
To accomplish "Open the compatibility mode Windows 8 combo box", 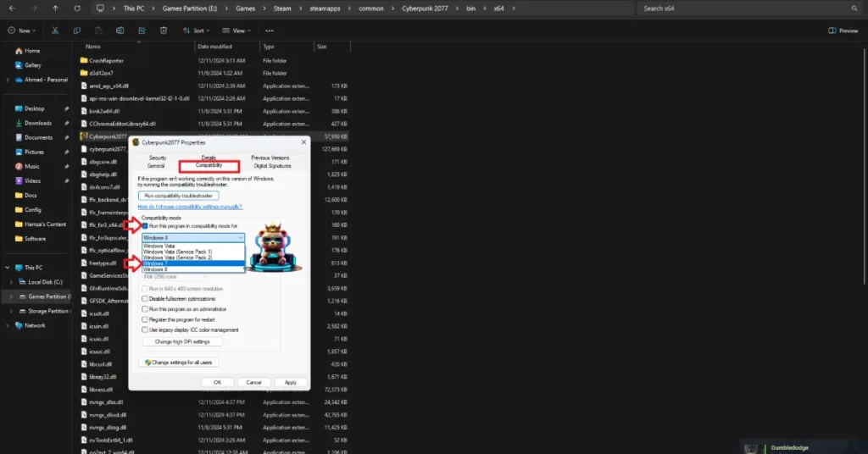I will point(193,238).
